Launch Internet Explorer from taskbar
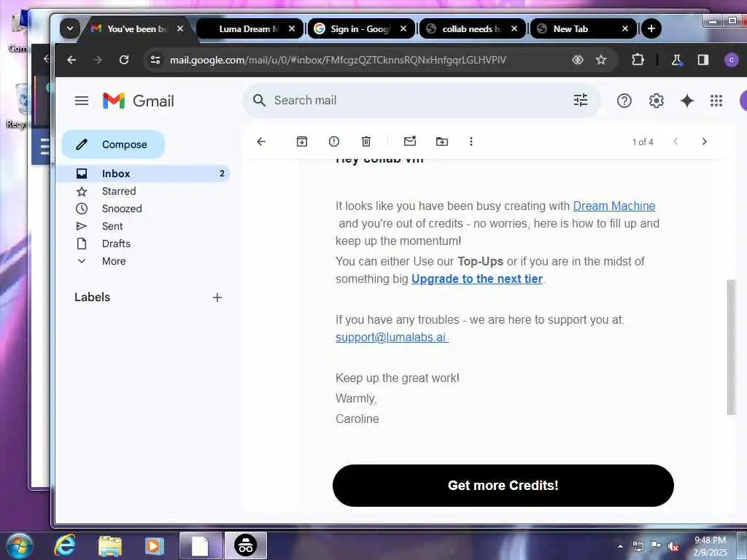 64,545
